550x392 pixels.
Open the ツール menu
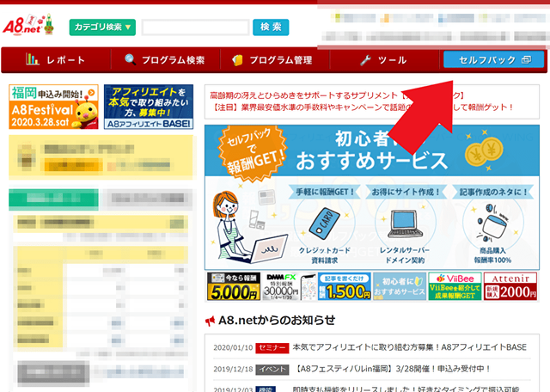point(384,60)
